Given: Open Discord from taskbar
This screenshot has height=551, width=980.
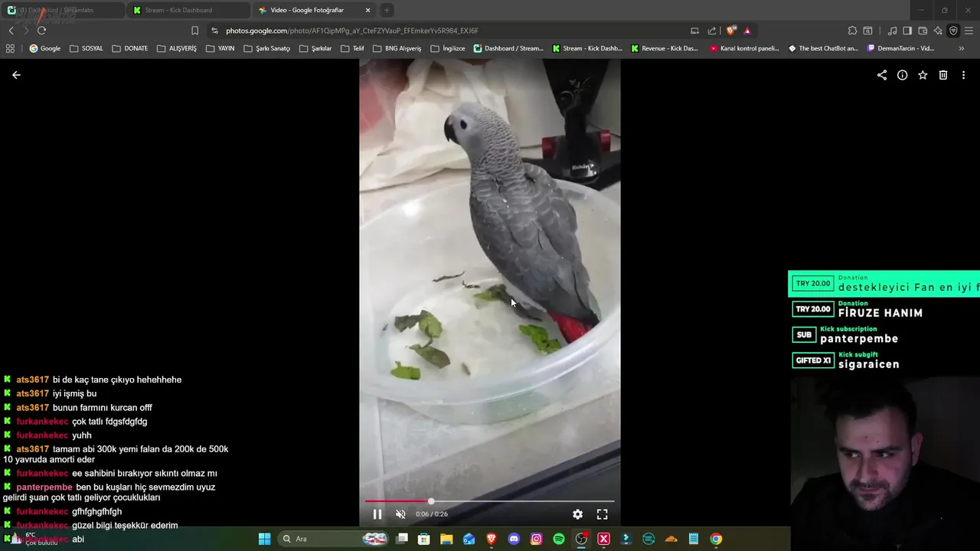Looking at the screenshot, I should click(514, 539).
